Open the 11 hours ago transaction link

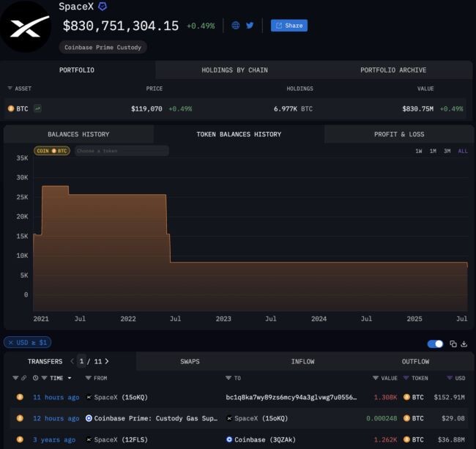(x=56, y=398)
